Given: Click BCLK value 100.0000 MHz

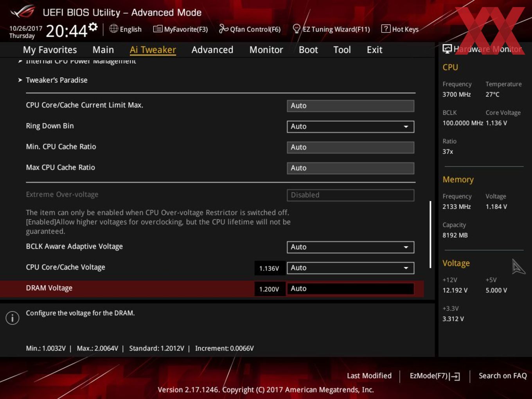Looking at the screenshot, I should point(463,123).
